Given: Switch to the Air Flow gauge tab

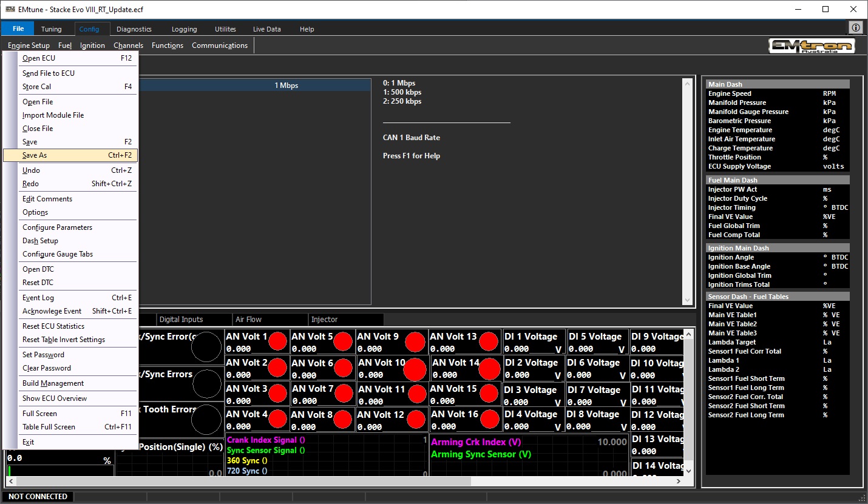Looking at the screenshot, I should (x=248, y=320).
